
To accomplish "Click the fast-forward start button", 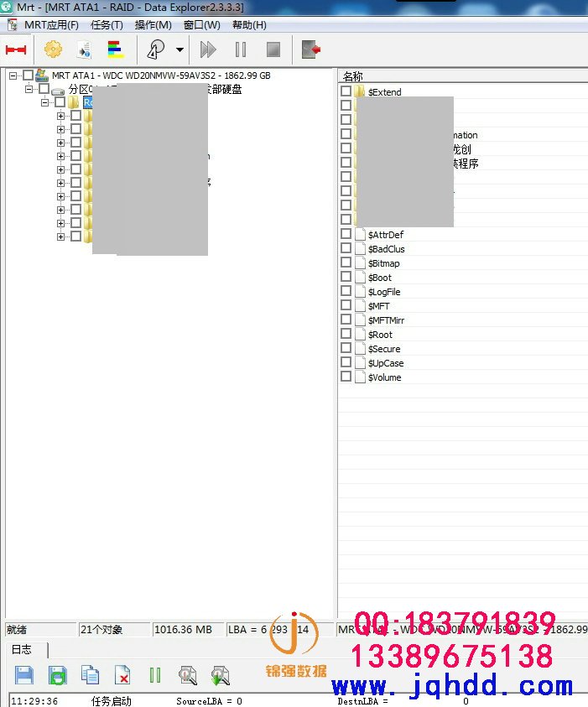I will click(208, 49).
